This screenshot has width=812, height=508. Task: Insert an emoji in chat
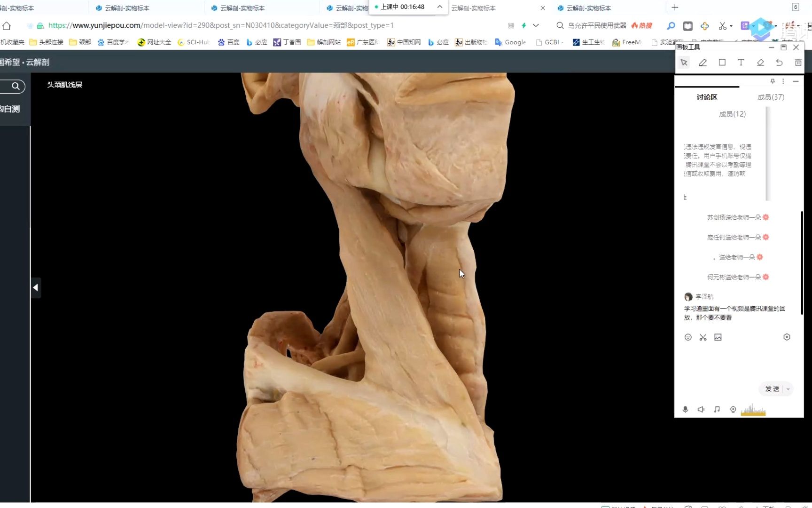coord(688,337)
